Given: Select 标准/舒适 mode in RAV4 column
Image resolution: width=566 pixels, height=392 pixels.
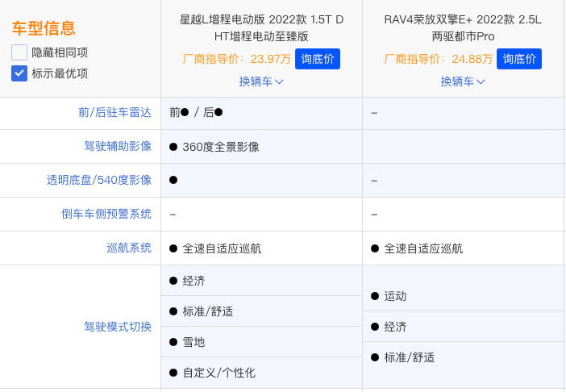Looking at the screenshot, I should click(x=410, y=357).
